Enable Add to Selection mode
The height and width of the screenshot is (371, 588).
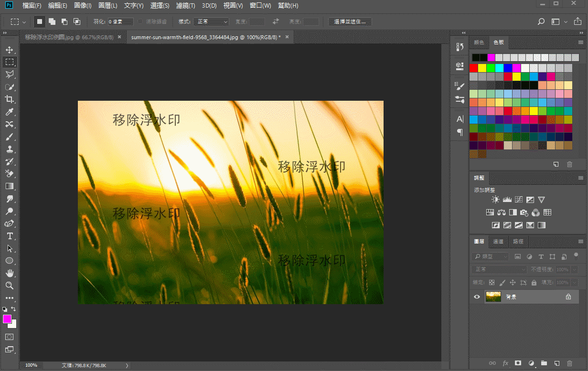52,21
